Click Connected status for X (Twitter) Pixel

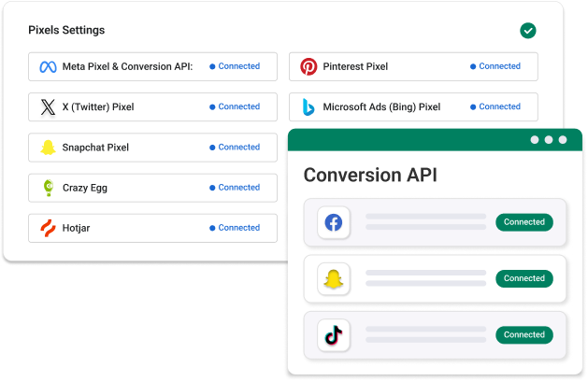235,106
